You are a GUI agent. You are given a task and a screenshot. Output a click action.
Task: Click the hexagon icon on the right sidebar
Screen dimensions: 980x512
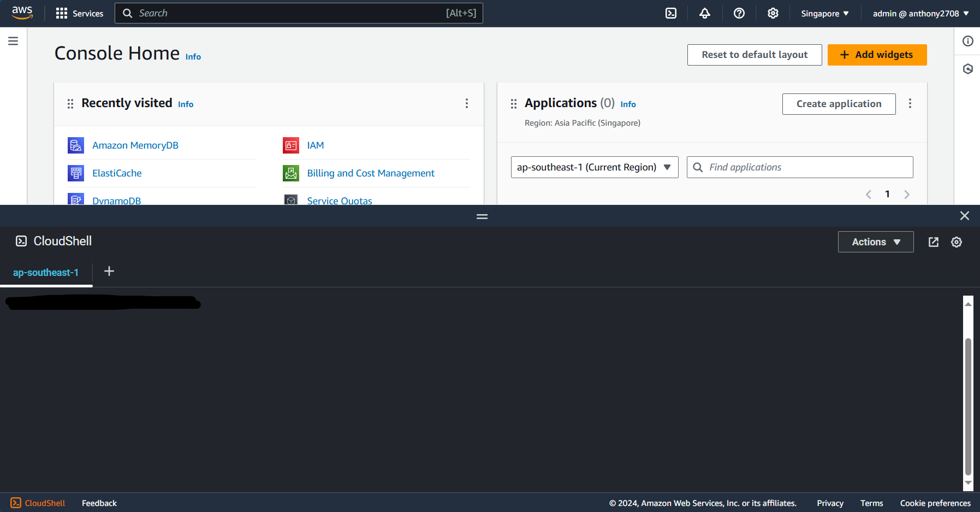tap(968, 69)
